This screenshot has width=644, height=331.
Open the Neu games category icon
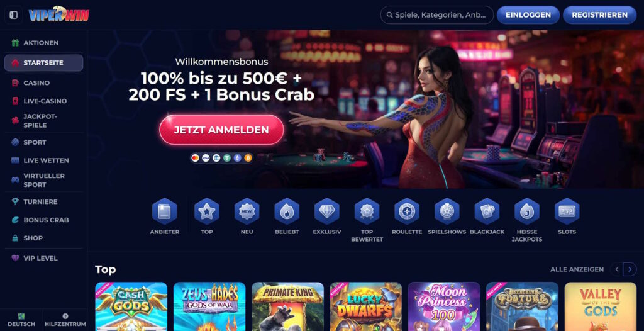click(247, 211)
